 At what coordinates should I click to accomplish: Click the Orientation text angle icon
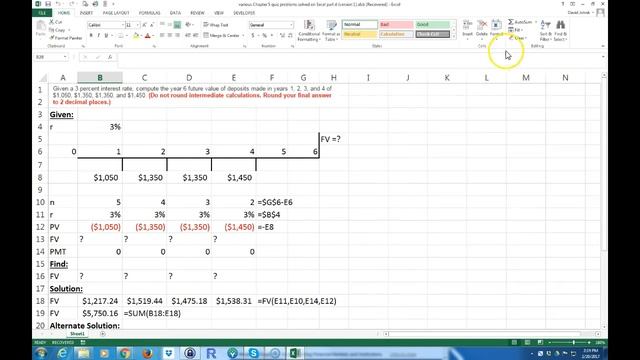(x=189, y=25)
